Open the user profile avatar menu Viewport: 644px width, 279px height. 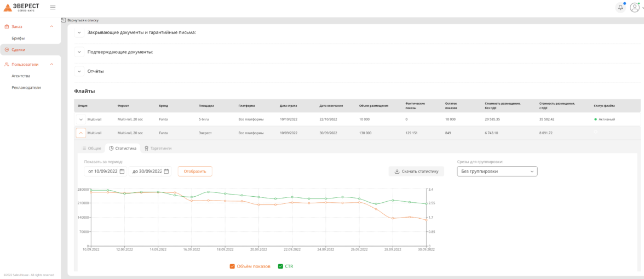coord(635,7)
